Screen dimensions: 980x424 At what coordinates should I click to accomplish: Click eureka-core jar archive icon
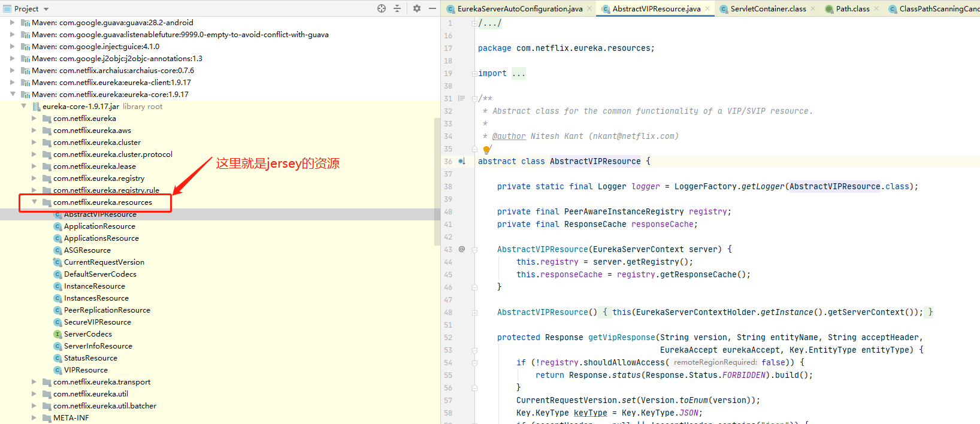pos(36,107)
